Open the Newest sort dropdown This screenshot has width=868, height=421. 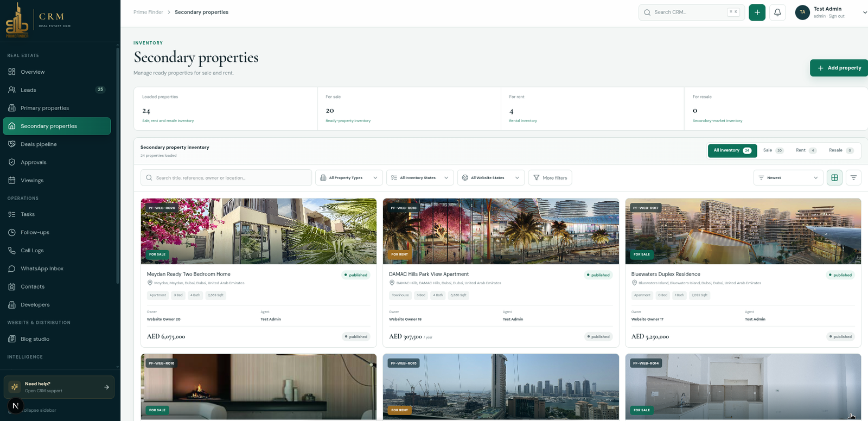pos(788,177)
